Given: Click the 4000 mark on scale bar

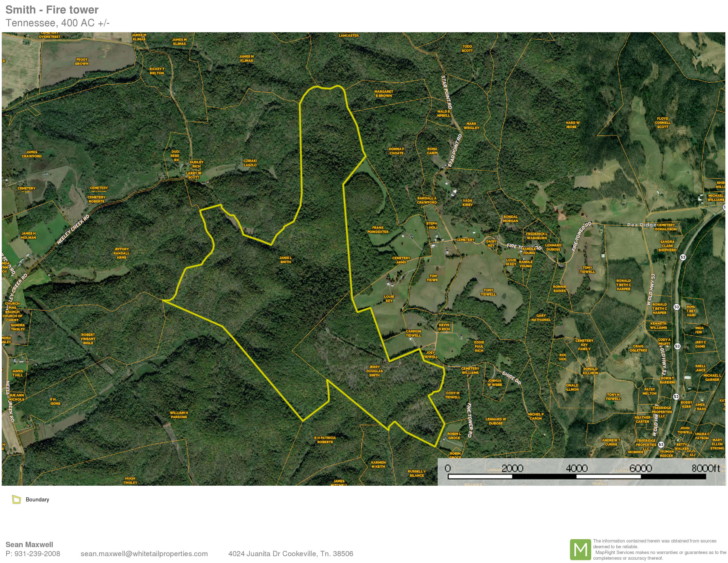Looking at the screenshot, I should click(577, 468).
